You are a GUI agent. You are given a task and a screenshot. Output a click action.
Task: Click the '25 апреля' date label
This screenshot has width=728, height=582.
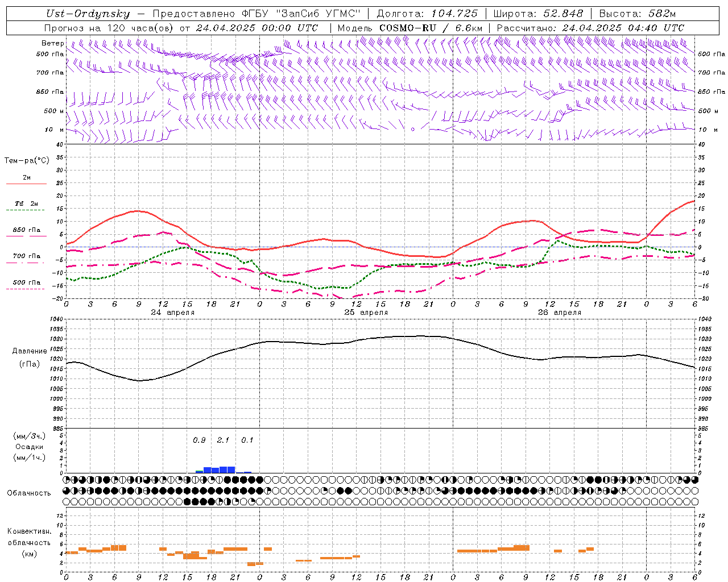click(x=366, y=313)
